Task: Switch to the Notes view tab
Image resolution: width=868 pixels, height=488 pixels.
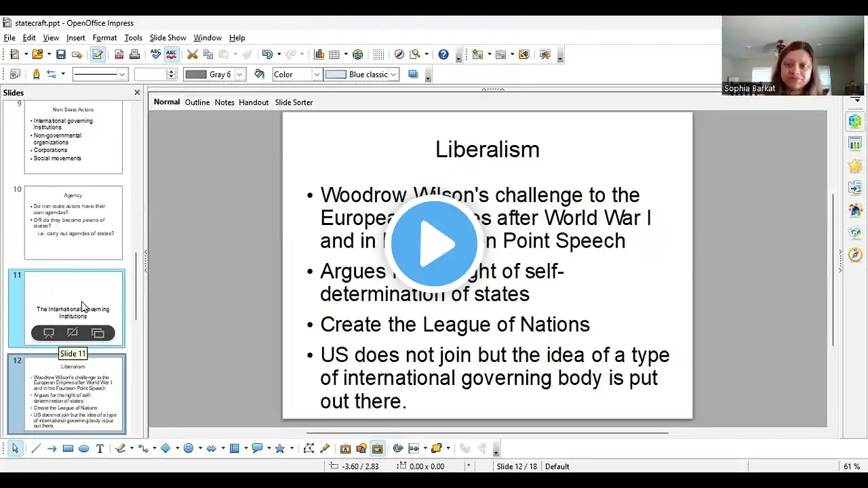Action: pyautogui.click(x=224, y=102)
